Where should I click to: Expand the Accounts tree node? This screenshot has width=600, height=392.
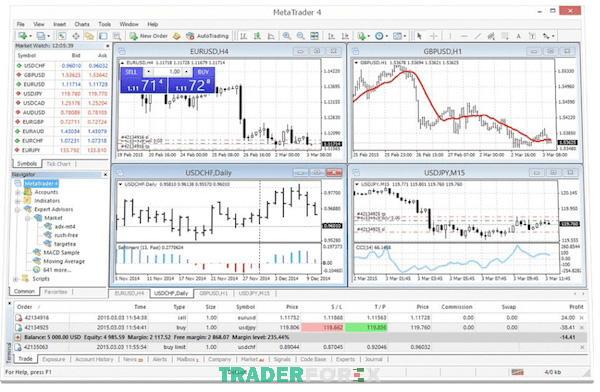18,192
